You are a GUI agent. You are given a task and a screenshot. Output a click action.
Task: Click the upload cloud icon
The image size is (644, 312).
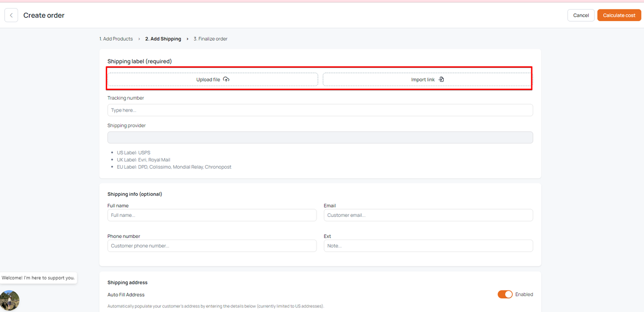click(x=226, y=80)
